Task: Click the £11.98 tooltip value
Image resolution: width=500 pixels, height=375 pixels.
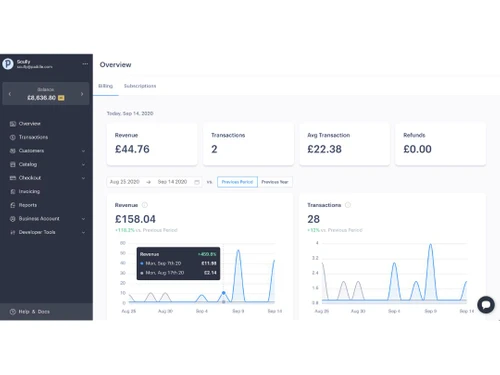Action: 209,263
